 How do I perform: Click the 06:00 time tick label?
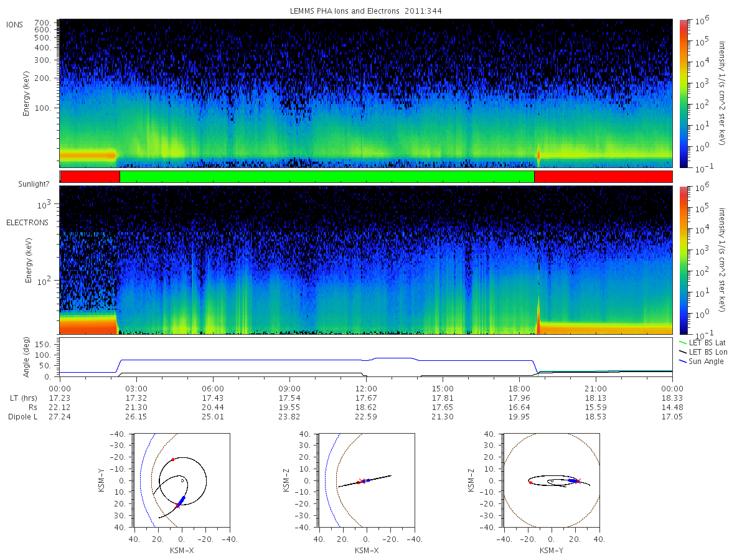pos(212,388)
